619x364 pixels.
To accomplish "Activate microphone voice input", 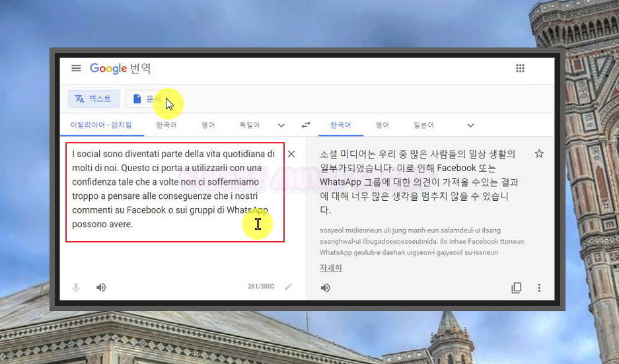I will pyautogui.click(x=76, y=287).
